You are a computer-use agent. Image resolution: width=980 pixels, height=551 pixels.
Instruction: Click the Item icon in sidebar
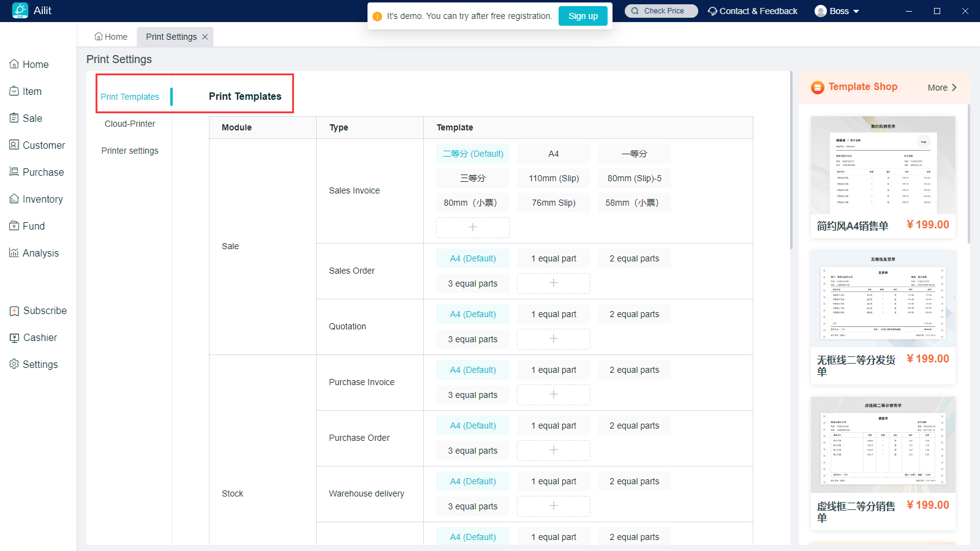tap(14, 91)
